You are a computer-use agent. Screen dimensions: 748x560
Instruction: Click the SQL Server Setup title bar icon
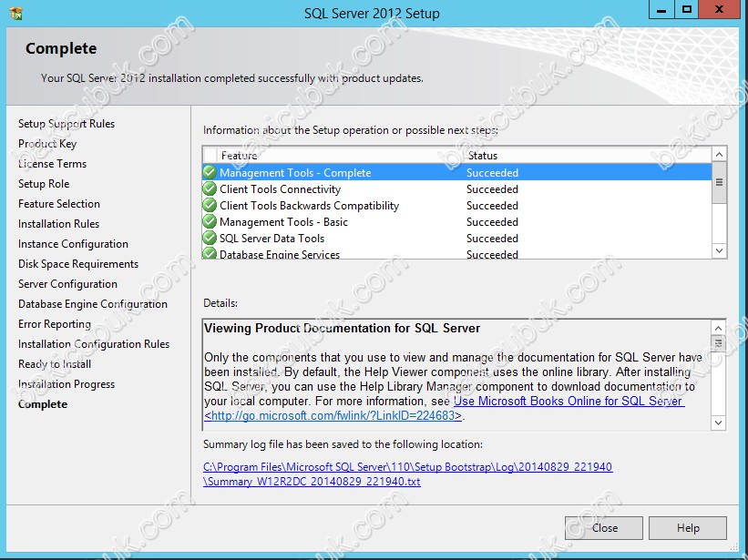click(15, 13)
